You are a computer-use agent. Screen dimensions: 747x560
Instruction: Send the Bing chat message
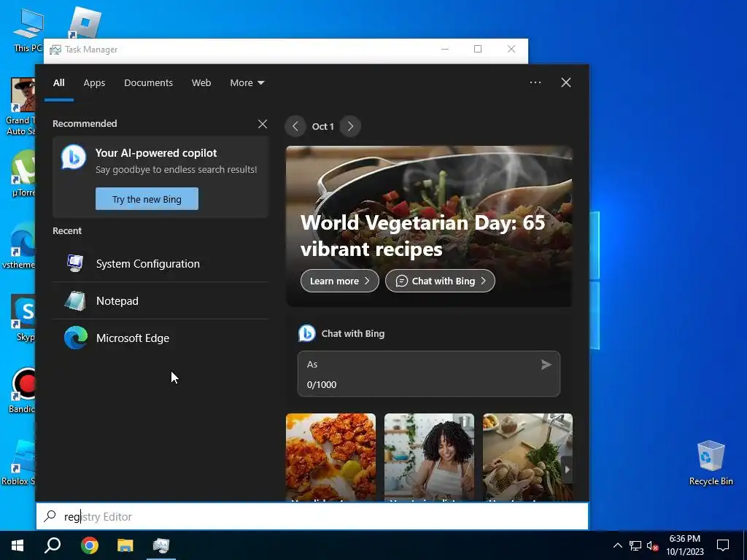tap(546, 365)
